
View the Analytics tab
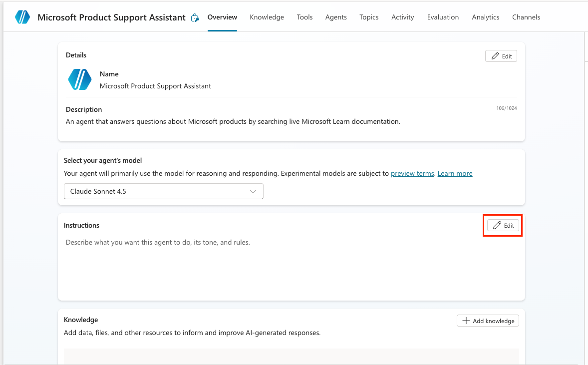tap(485, 17)
